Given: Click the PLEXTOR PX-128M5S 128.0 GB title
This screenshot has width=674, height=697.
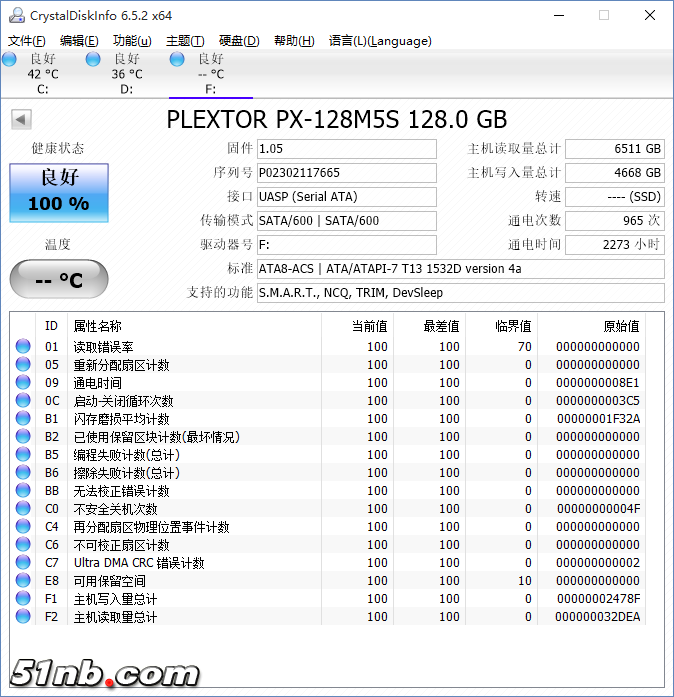Looking at the screenshot, I should 337,119.
